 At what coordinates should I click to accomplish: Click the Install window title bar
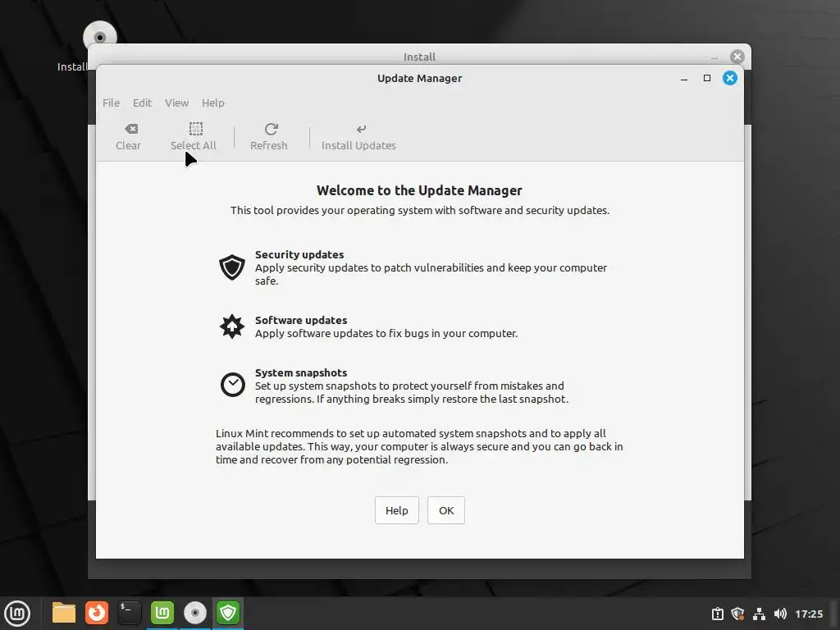point(419,57)
